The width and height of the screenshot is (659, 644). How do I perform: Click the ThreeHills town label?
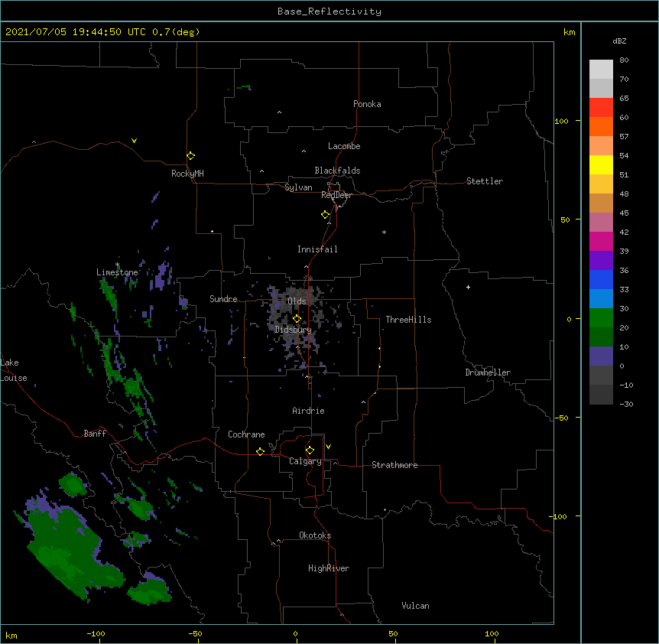tap(408, 320)
